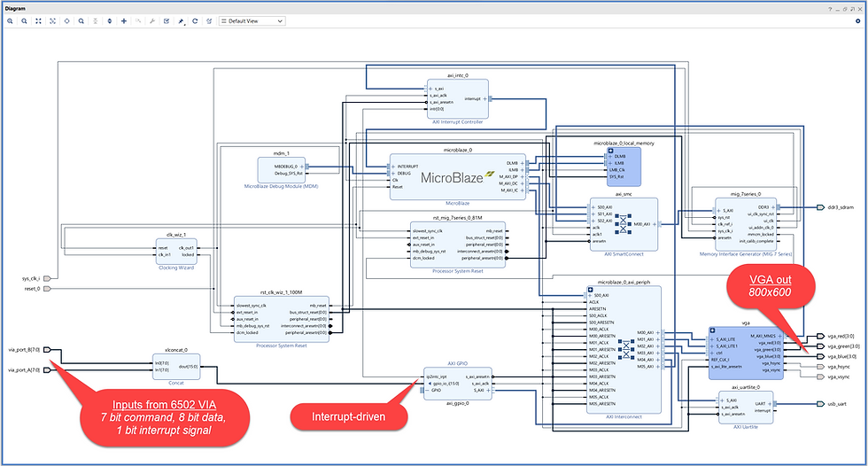Click the Zoom Out magnifier icon
Screen dimensions: 868x466
pyautogui.click(x=25, y=21)
